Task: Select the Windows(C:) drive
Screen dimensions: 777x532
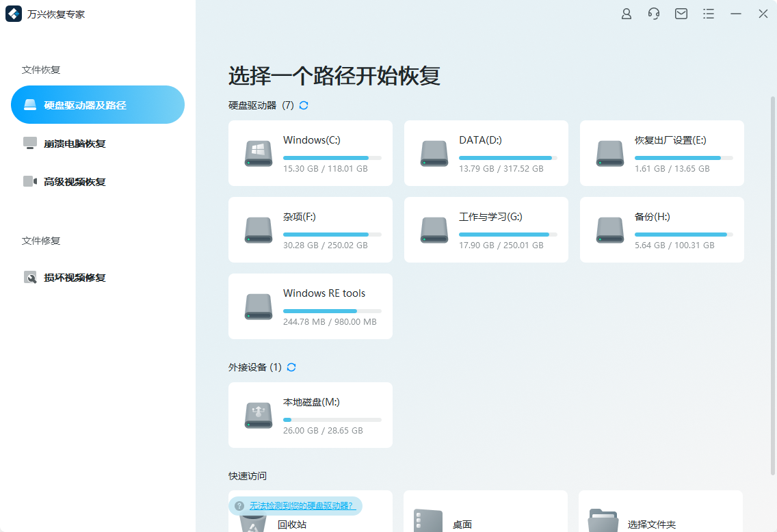Action: [x=310, y=153]
